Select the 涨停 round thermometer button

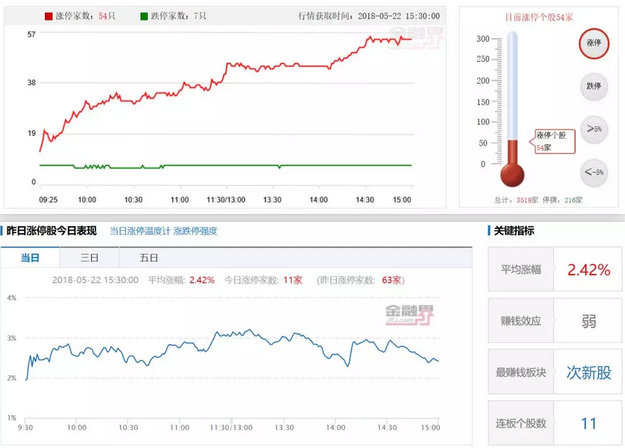click(x=593, y=43)
